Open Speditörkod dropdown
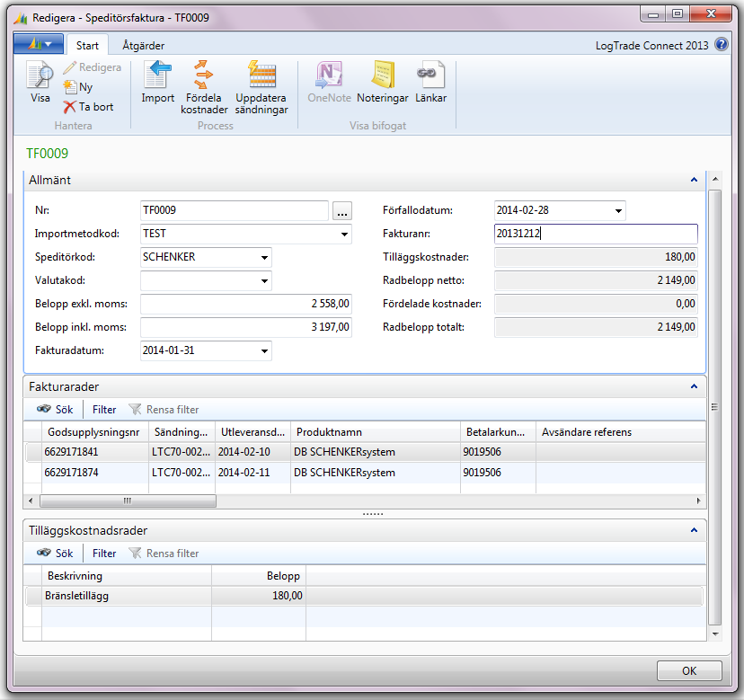 pyautogui.click(x=264, y=257)
